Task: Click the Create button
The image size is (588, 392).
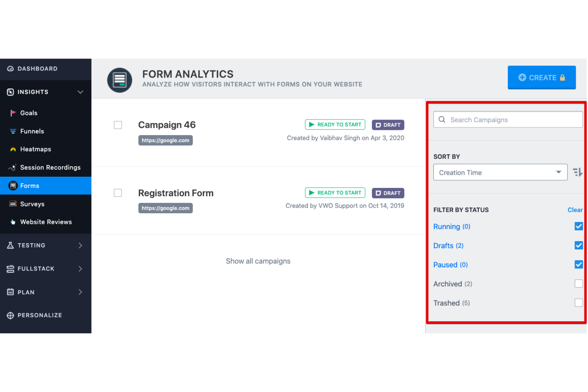Action: point(542,77)
